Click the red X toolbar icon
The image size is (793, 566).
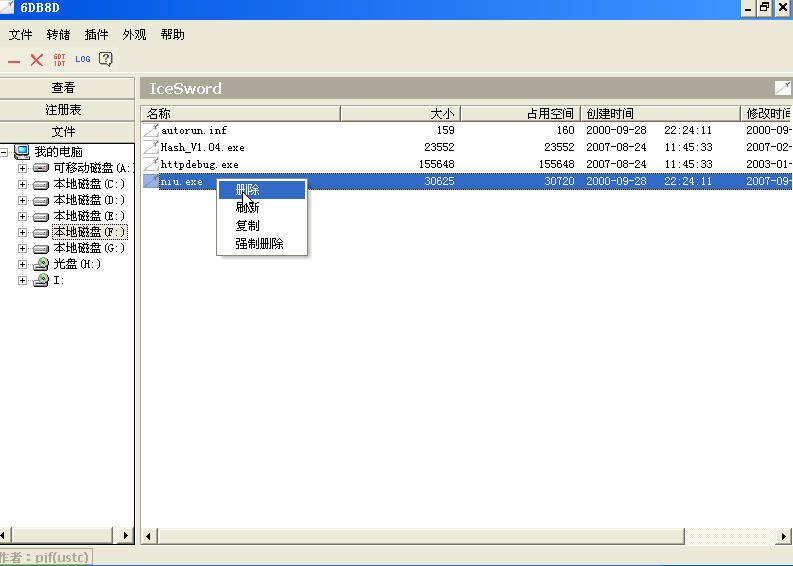pyautogui.click(x=37, y=60)
